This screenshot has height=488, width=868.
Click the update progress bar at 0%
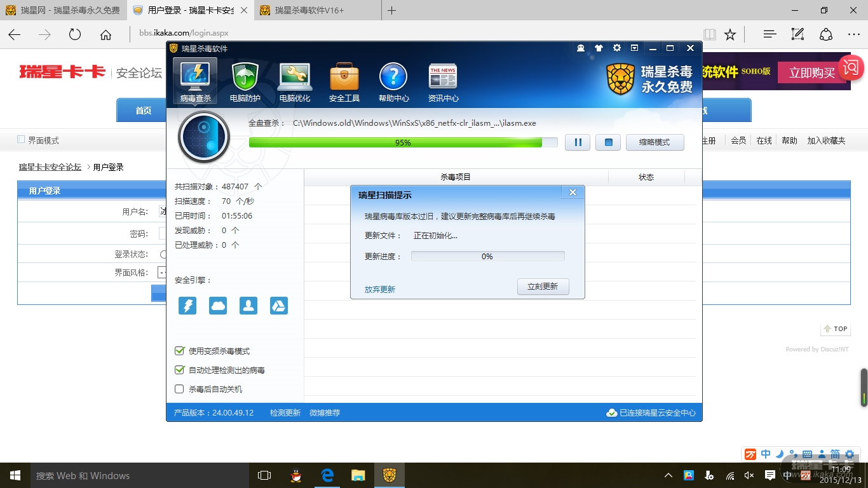point(487,257)
